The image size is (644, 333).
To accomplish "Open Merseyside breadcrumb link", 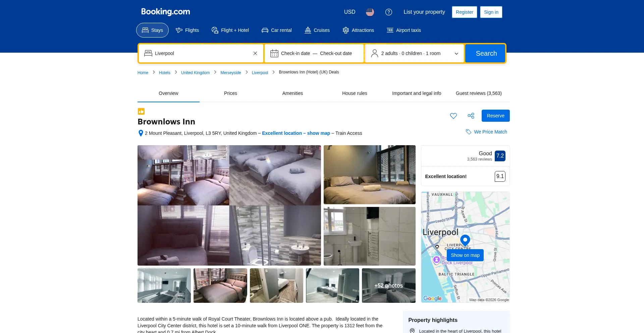I will tap(231, 73).
